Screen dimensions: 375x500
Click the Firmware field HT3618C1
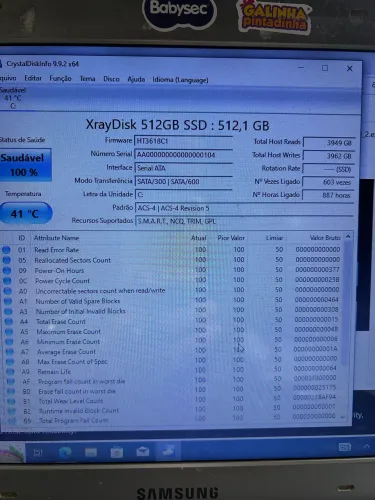pos(183,141)
